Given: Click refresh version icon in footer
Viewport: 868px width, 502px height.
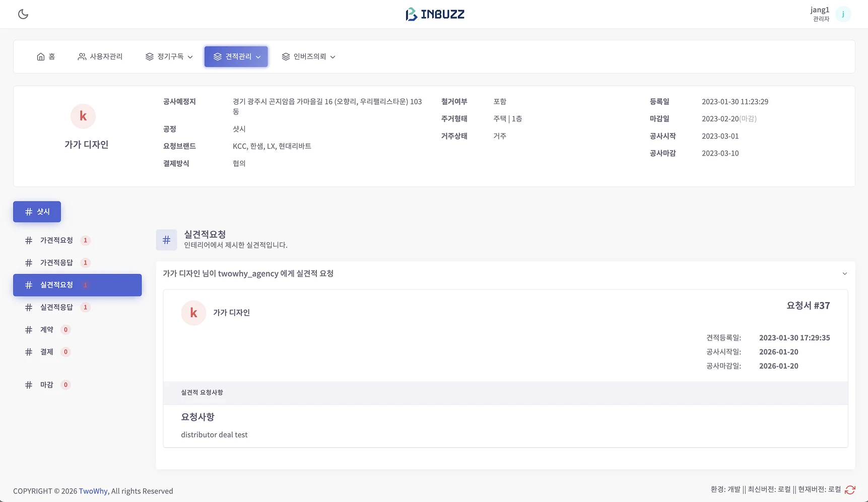Looking at the screenshot, I should tap(850, 490).
